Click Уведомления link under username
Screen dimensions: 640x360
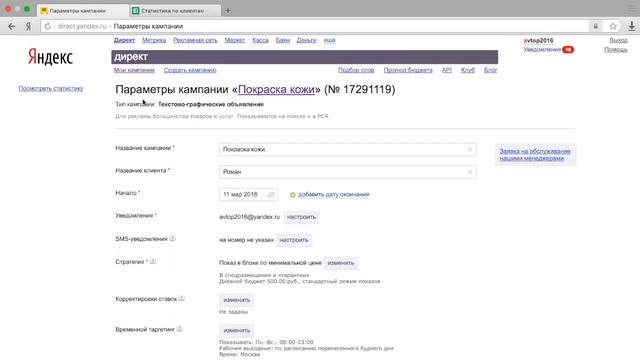(542, 49)
